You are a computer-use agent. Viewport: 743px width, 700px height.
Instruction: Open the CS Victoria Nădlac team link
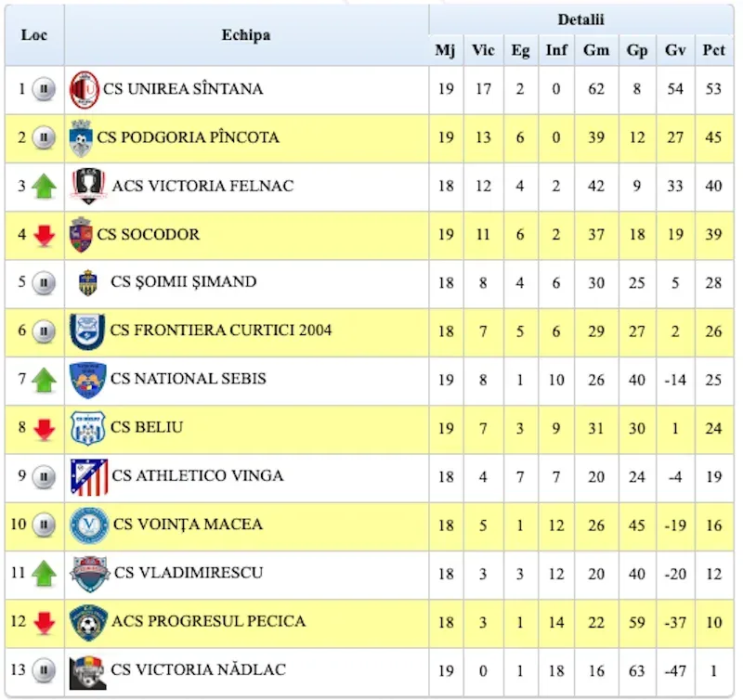[198, 669]
